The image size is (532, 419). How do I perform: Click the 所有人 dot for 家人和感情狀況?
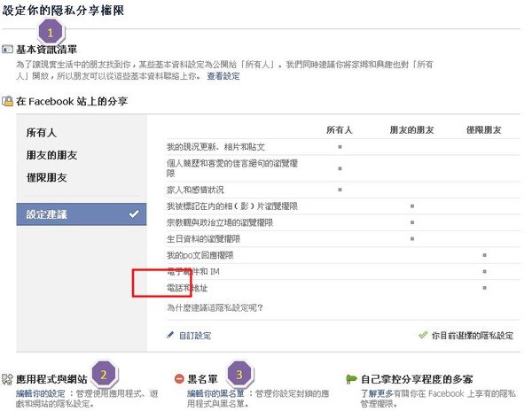[340, 190]
